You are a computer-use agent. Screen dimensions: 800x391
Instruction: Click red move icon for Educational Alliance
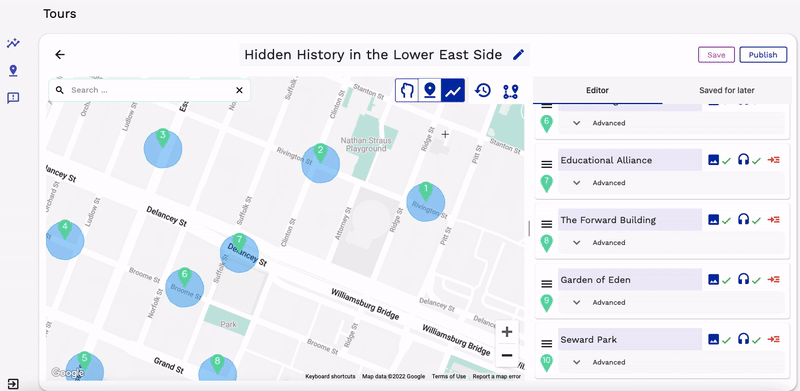[x=774, y=160]
